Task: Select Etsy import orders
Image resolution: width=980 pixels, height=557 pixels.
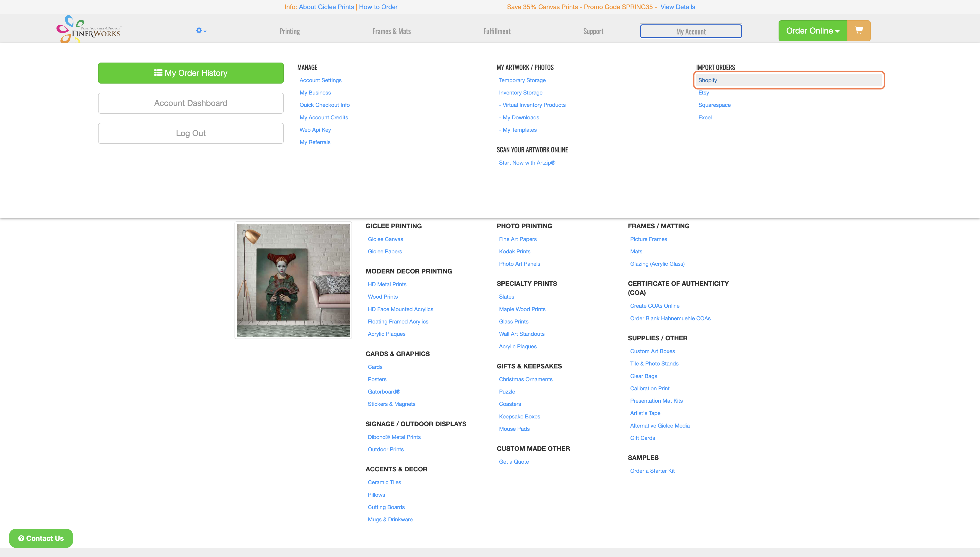Action: 703,93
